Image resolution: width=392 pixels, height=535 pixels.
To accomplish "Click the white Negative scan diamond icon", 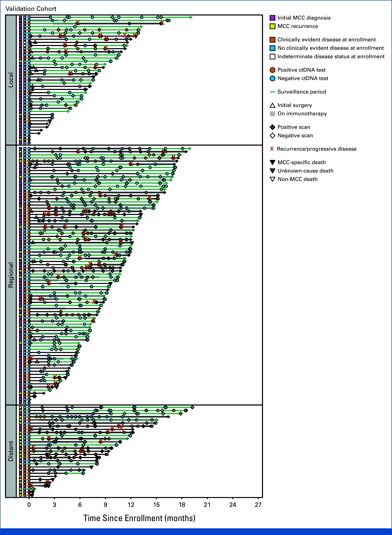I will [272, 136].
